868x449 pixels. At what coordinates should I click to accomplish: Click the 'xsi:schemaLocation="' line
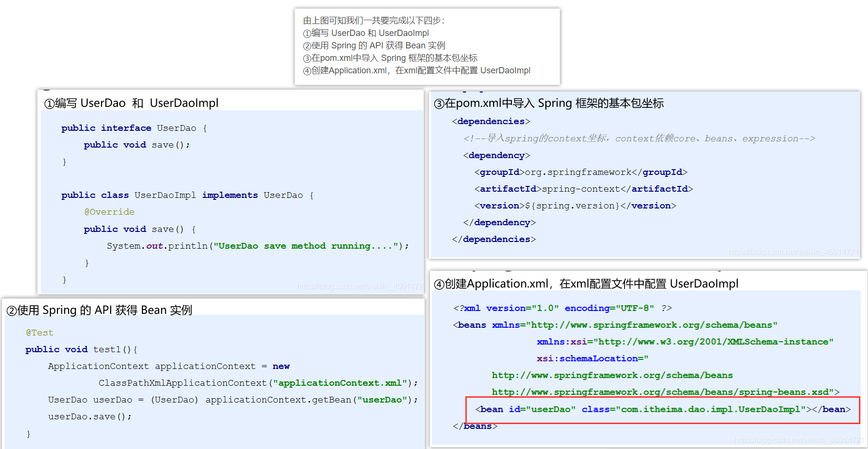[593, 358]
